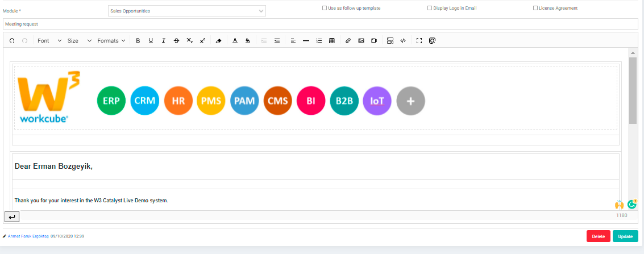This screenshot has height=254, width=644.
Task: Click the PAM circle
Action: click(x=245, y=101)
